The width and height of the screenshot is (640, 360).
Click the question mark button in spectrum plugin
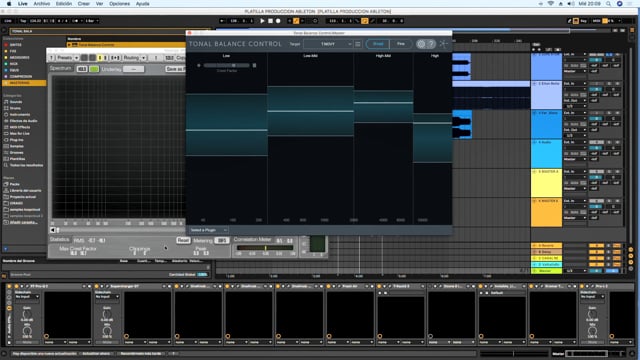click(x=51, y=58)
